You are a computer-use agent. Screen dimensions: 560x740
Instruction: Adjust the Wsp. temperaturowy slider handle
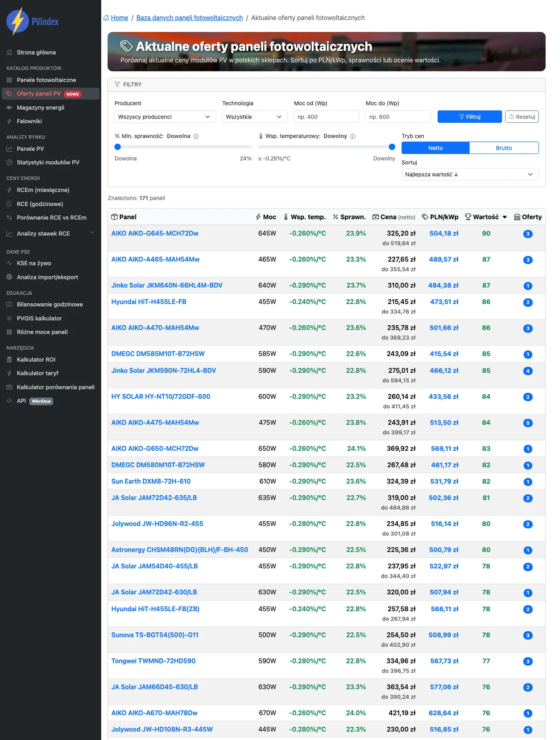click(392, 147)
